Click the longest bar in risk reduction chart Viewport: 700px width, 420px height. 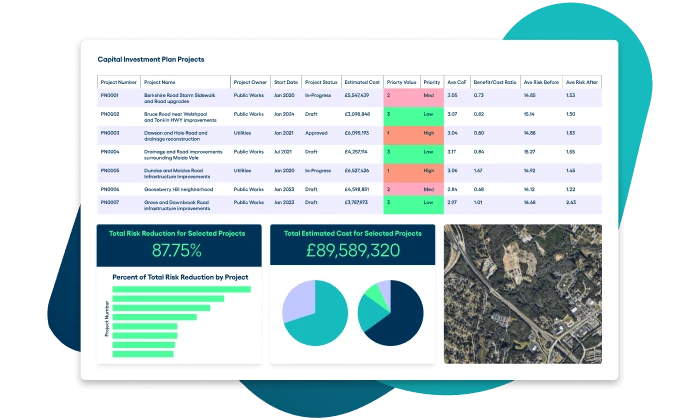click(181, 289)
